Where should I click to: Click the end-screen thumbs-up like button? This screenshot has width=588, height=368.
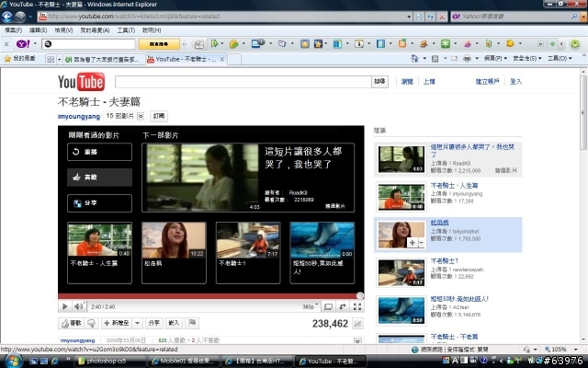(99, 177)
